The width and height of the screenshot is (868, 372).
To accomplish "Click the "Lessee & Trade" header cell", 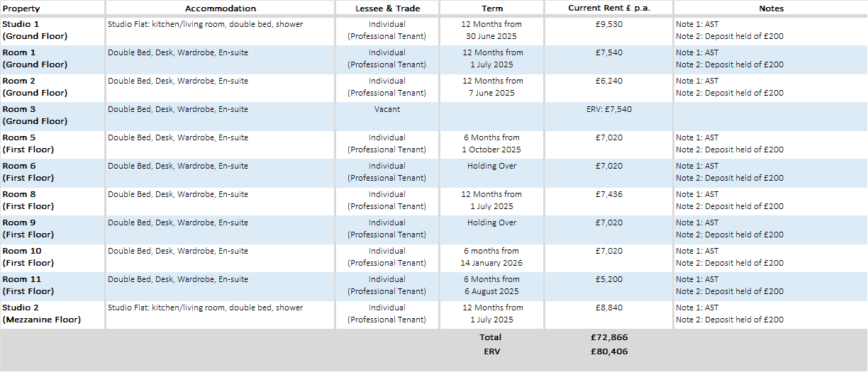I will [x=387, y=9].
